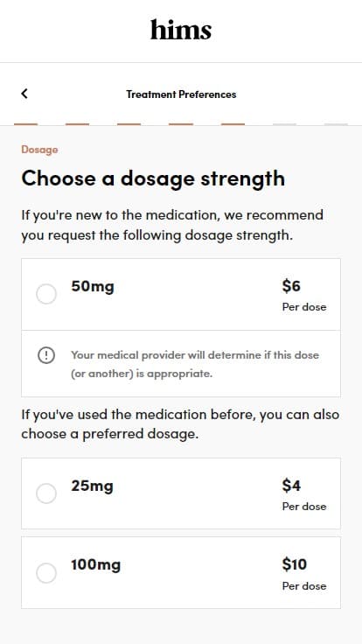The width and height of the screenshot is (362, 644).
Task: Go back using the left chevron
Action: 24,94
